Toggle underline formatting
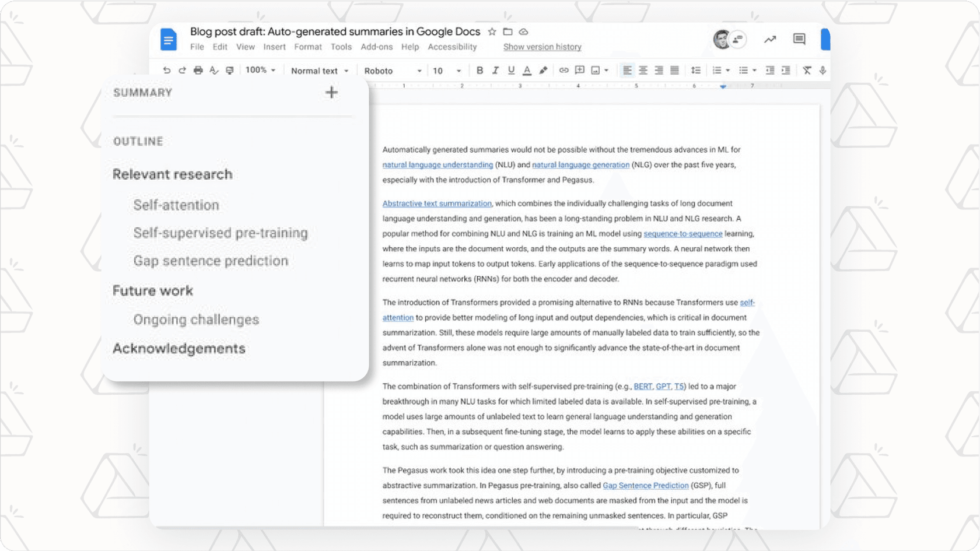 tap(511, 70)
